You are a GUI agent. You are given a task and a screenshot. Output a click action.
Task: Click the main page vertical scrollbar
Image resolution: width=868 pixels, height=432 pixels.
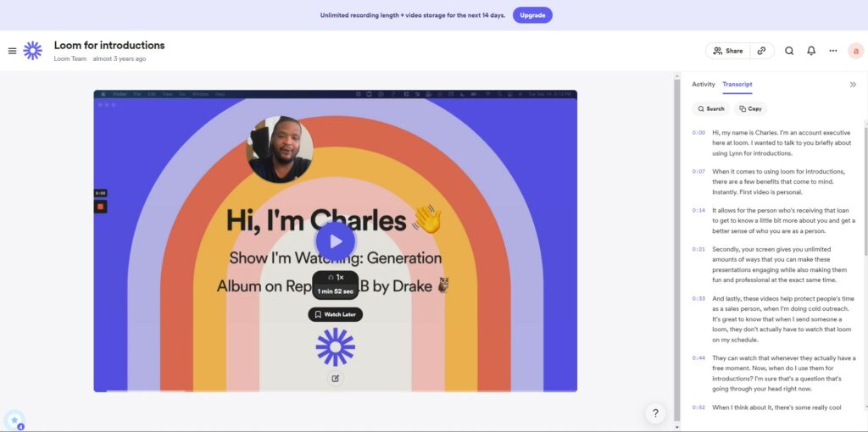click(x=676, y=249)
